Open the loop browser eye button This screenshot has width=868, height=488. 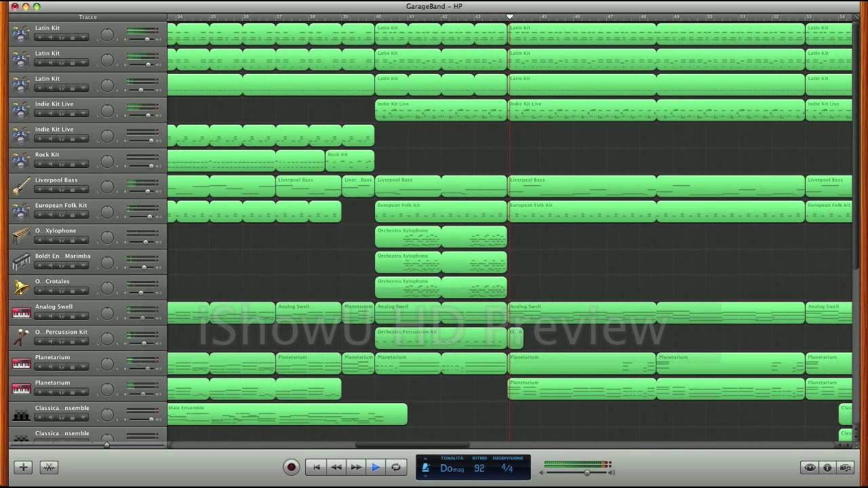click(810, 468)
